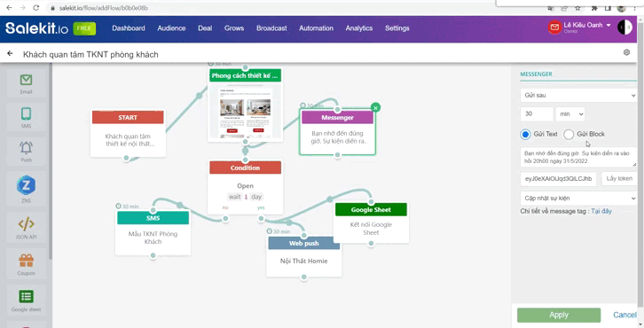The width and height of the screenshot is (644, 328).
Task: Focus the delay value field showing 30
Action: [x=537, y=114]
